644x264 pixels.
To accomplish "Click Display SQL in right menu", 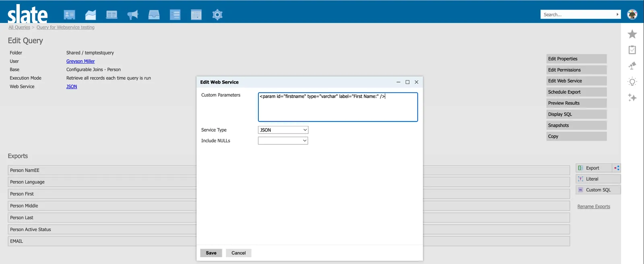I will 576,114.
